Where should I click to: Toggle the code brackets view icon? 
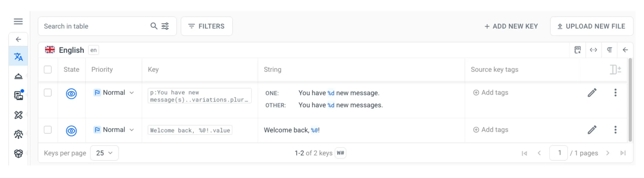click(593, 50)
